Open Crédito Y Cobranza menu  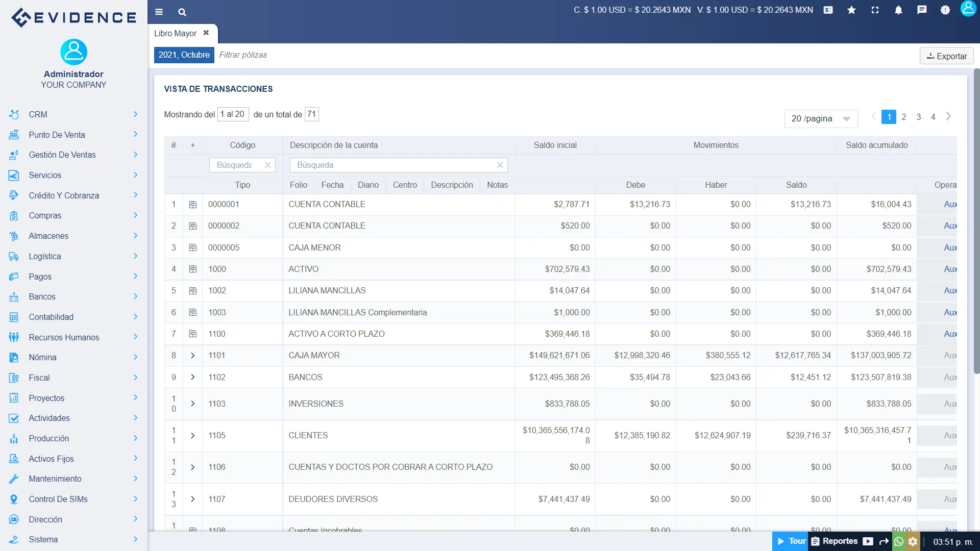tap(73, 195)
